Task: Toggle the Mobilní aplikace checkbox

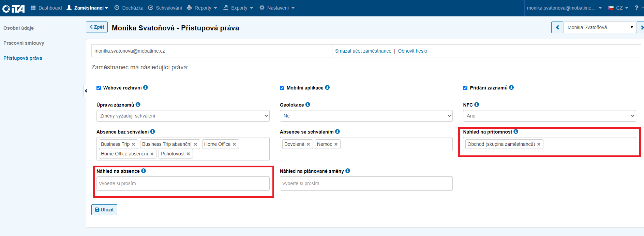Action: point(282,88)
